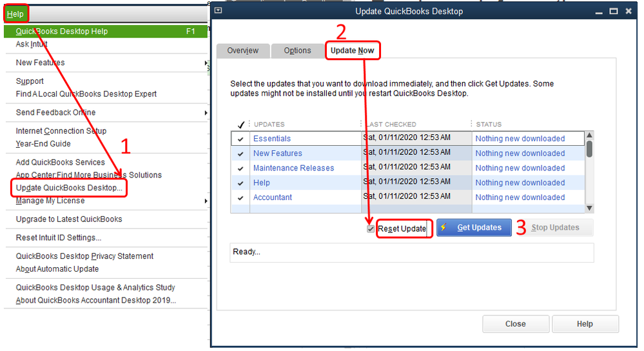Click the Help button in update dialog
Image resolution: width=644 pixels, height=351 pixels.
585,324
